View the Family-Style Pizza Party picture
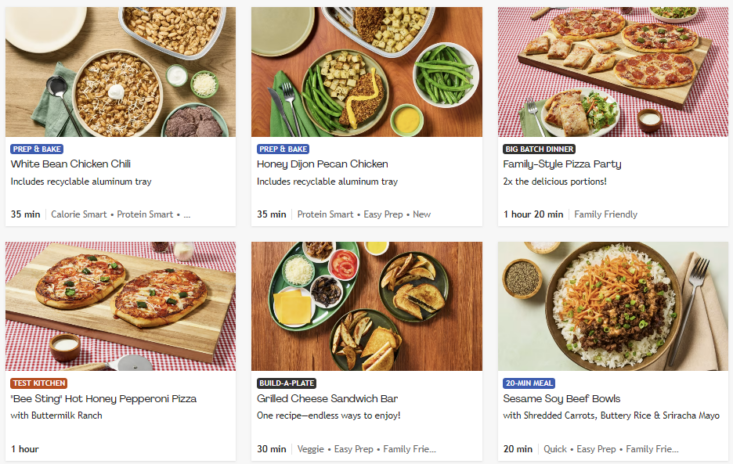Screen dimensions: 733x464 pos(613,71)
